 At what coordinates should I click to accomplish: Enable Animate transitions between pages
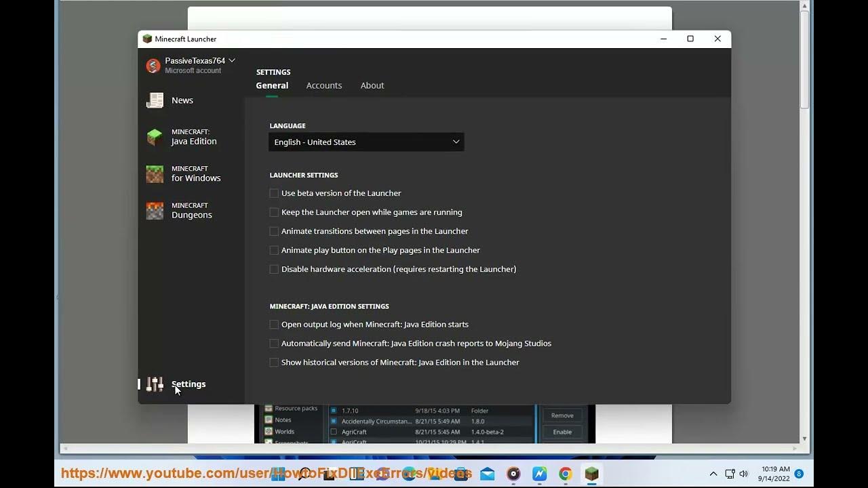[x=274, y=231]
